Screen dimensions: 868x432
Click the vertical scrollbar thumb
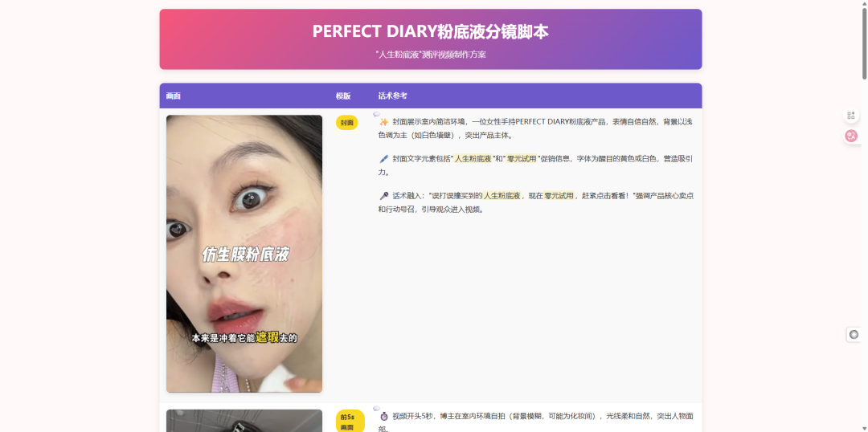pos(864,43)
